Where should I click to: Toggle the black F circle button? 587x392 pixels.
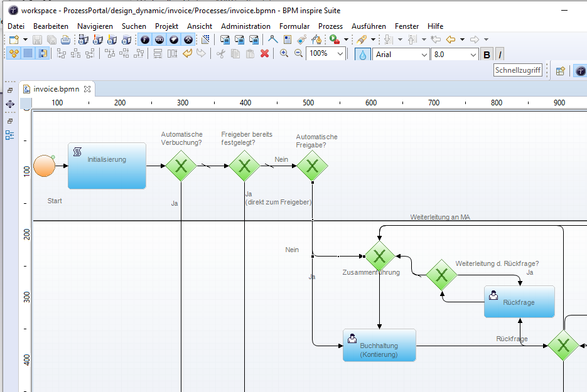145,40
